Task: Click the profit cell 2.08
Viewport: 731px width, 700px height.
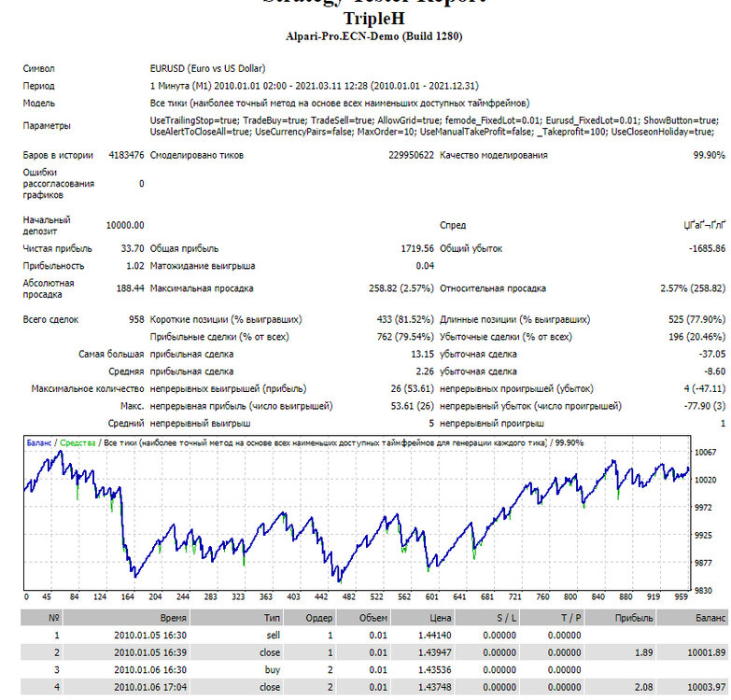Action: click(x=643, y=687)
